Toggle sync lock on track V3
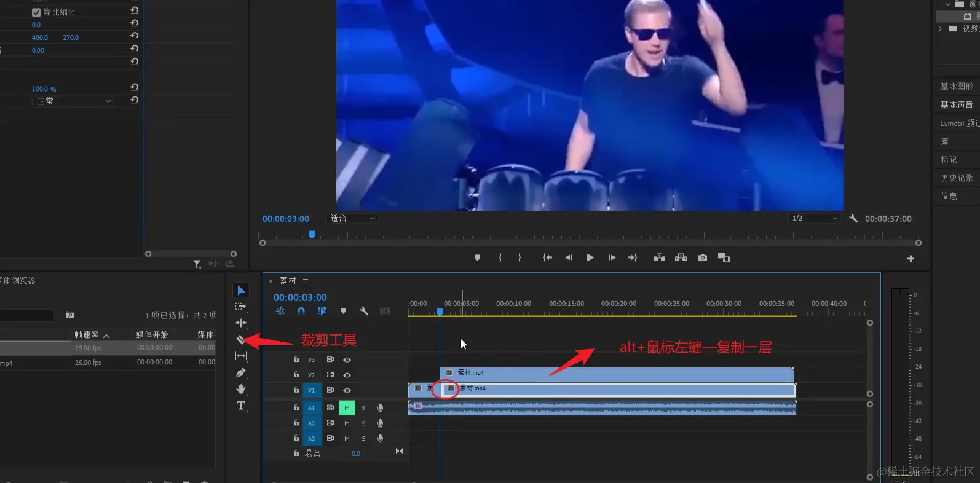 coord(330,359)
